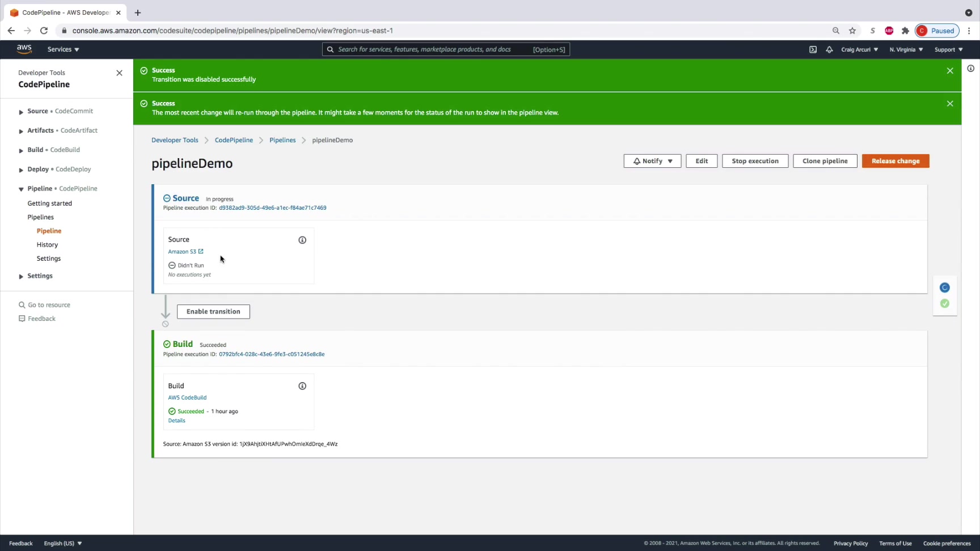Dismiss the pipeline re-run success banner

click(x=950, y=104)
